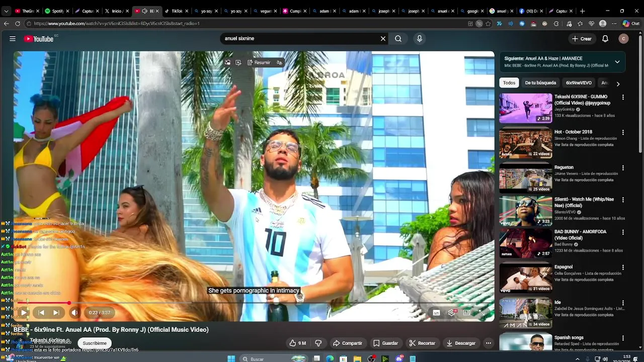Enter full screen mode

pos(481,313)
